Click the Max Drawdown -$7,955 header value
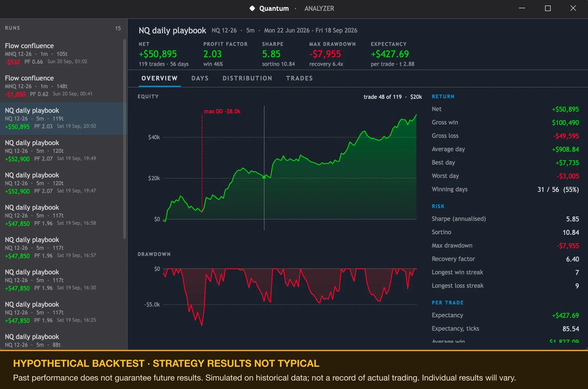 point(325,54)
